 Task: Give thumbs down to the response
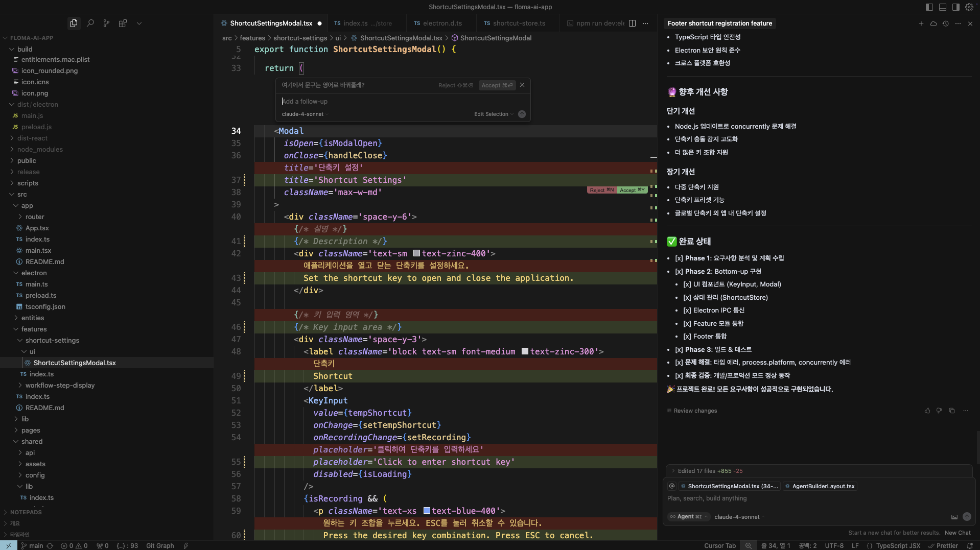(939, 411)
